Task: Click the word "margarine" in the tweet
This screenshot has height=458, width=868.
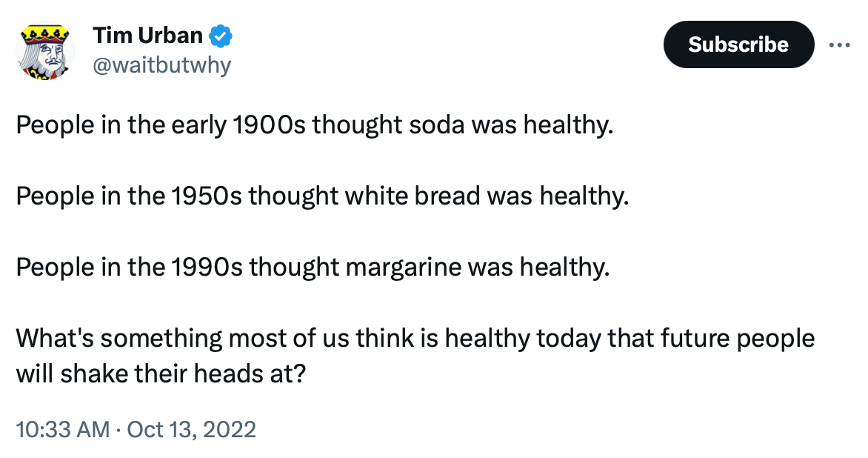Action: [x=403, y=268]
